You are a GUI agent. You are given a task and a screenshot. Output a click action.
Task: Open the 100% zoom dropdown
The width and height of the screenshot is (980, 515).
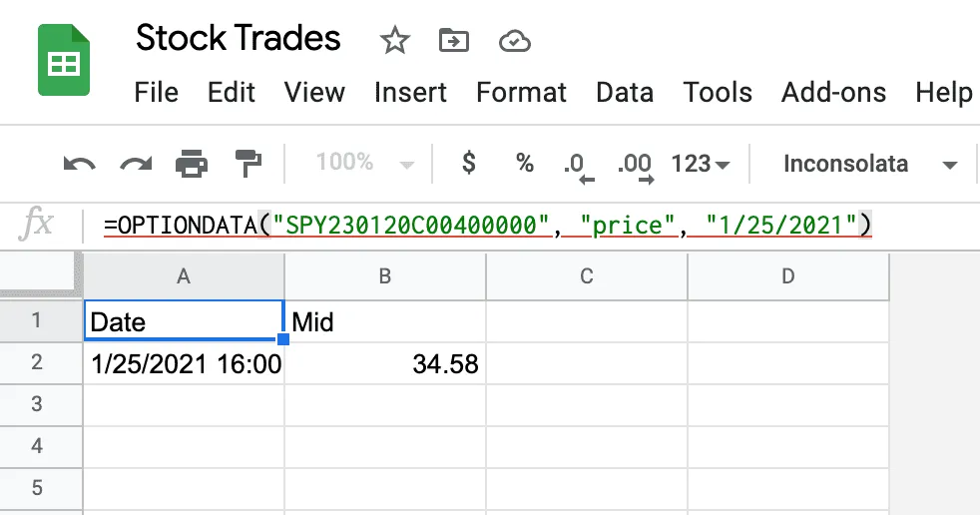pos(364,163)
